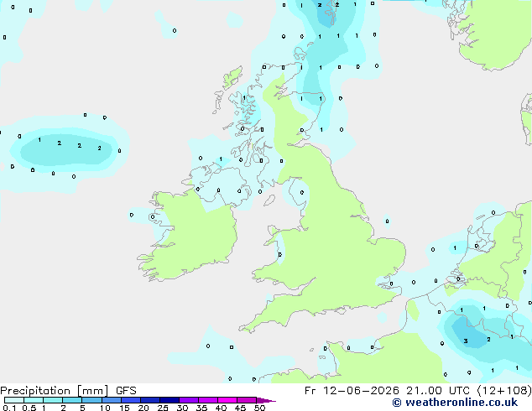
Task: Click the 0.5–1 mm legend color swatch
Action: click(x=34, y=400)
